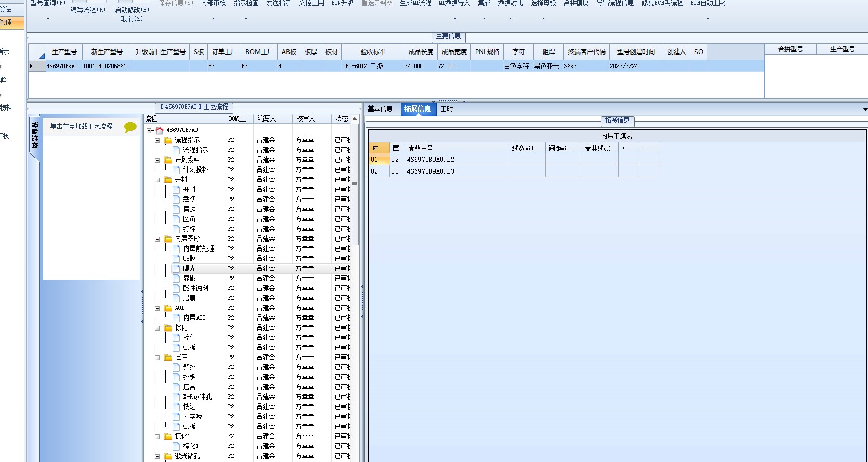Open the 型号查询(F) dropdown arrow
The height and width of the screenshot is (462, 868).
click(x=48, y=19)
